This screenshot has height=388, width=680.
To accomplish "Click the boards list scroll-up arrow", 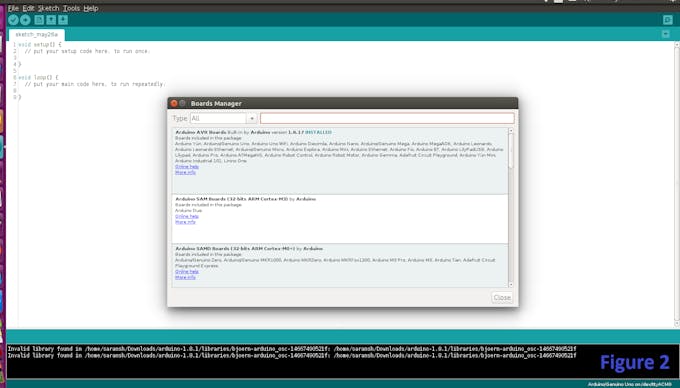I will (x=511, y=130).
